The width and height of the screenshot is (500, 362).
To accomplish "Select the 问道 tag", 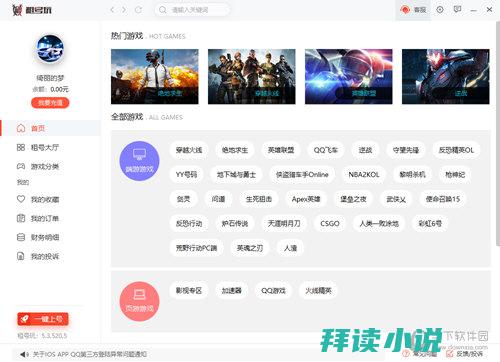I will pyautogui.click(x=218, y=199).
